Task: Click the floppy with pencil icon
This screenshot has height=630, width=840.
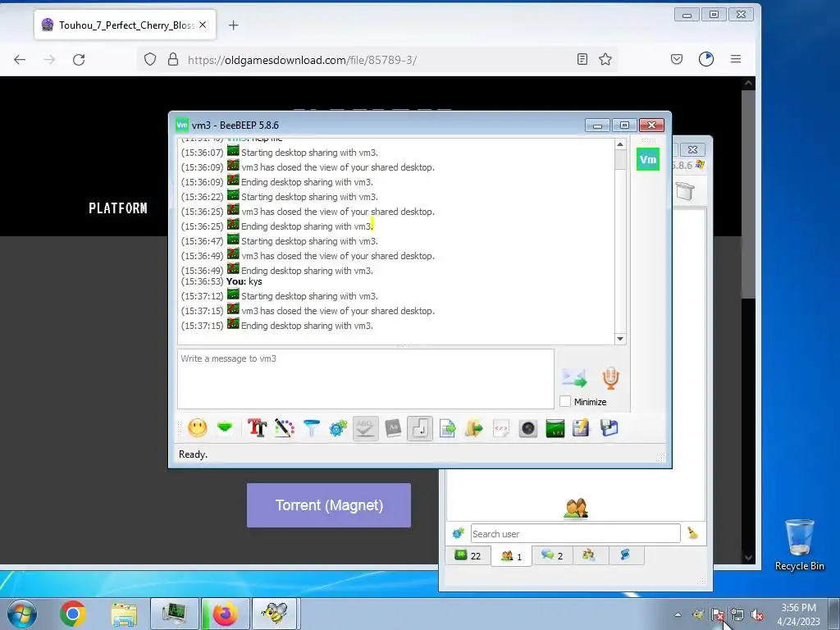Action: pos(582,428)
